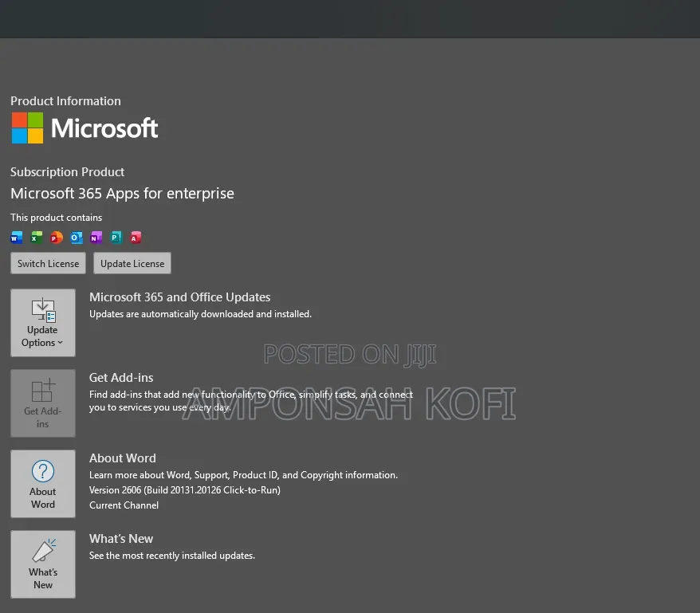Click the Product Information heading
700x613 pixels.
(65, 101)
